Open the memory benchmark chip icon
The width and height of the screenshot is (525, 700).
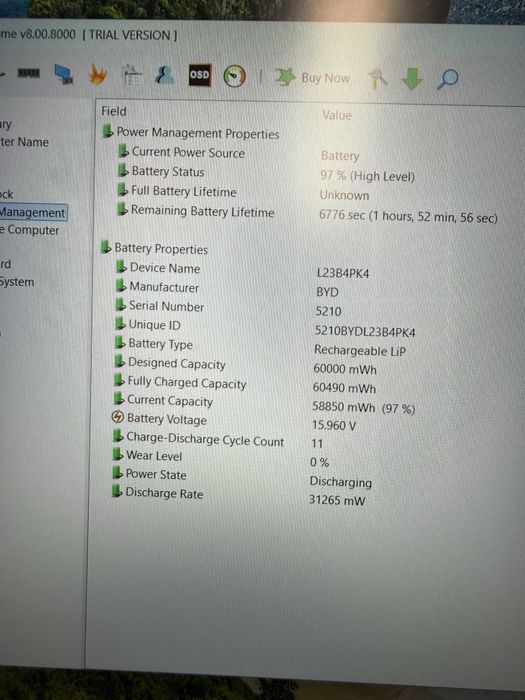point(29,73)
